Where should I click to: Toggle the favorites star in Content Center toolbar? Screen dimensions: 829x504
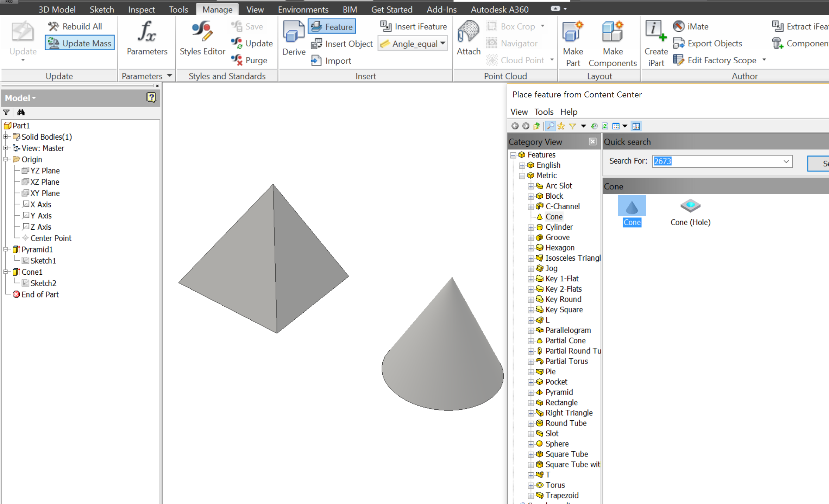pyautogui.click(x=560, y=126)
